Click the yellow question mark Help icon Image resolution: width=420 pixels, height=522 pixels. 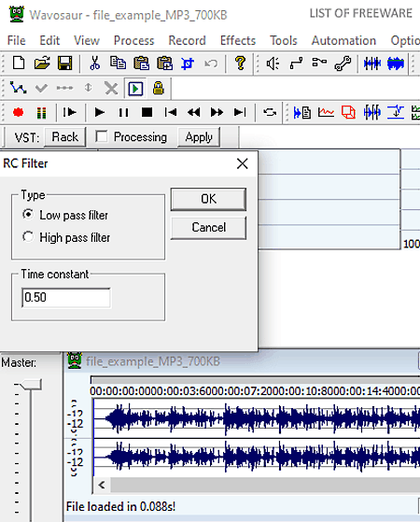tap(240, 63)
